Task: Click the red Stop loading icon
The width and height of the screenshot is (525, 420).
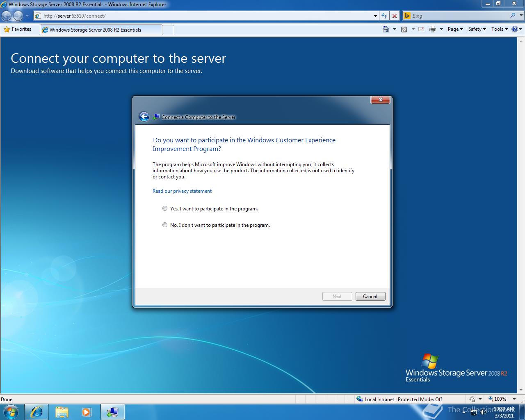Action: pos(395,16)
